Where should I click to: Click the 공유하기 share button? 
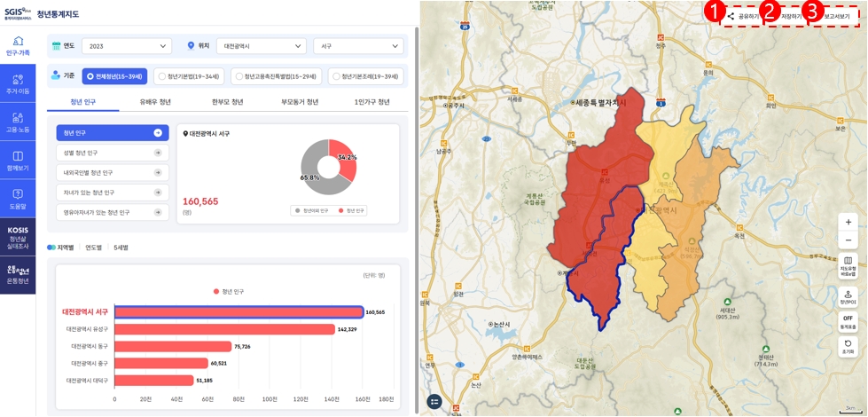tap(743, 16)
